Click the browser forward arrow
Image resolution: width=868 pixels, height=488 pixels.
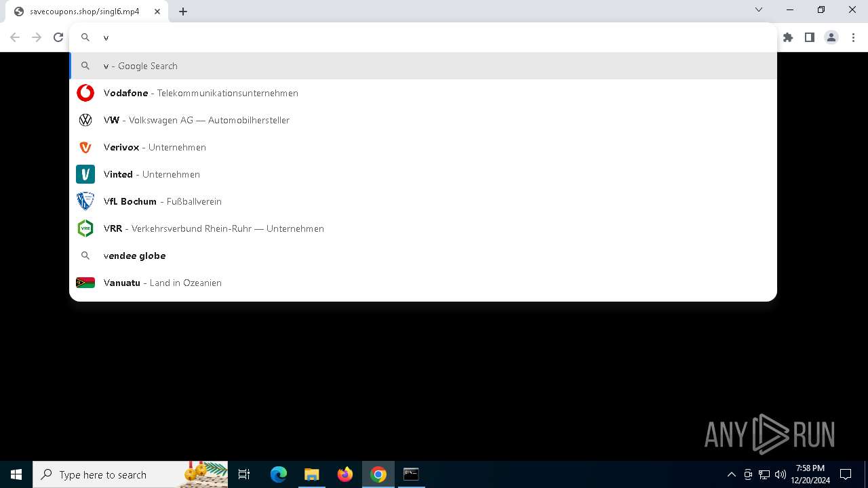click(x=37, y=37)
